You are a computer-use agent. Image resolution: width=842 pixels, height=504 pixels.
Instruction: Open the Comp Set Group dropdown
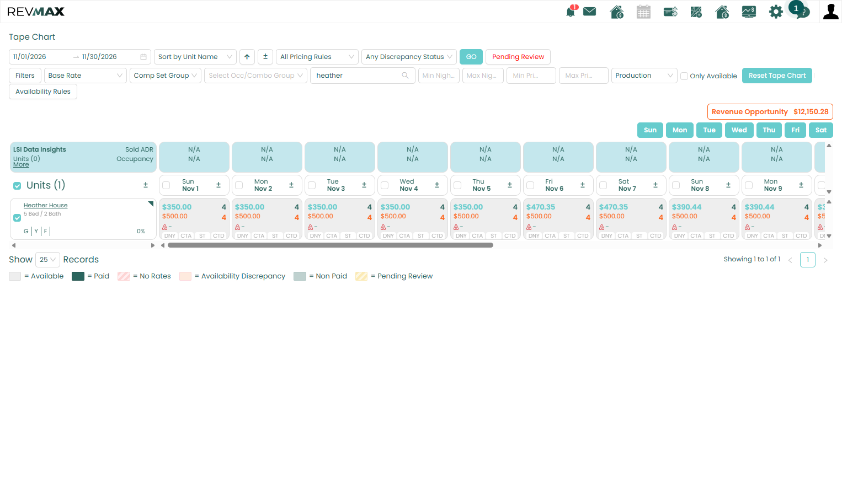[x=166, y=76]
